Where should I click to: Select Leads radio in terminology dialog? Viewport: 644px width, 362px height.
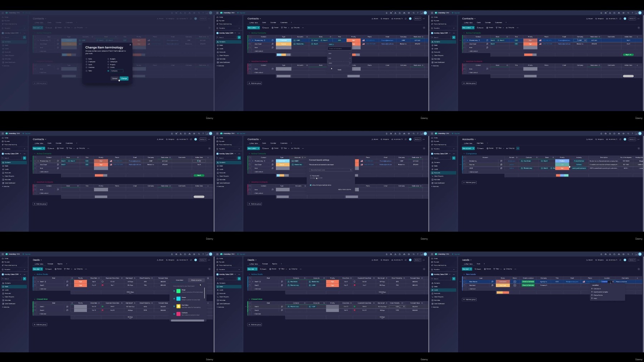point(87,65)
